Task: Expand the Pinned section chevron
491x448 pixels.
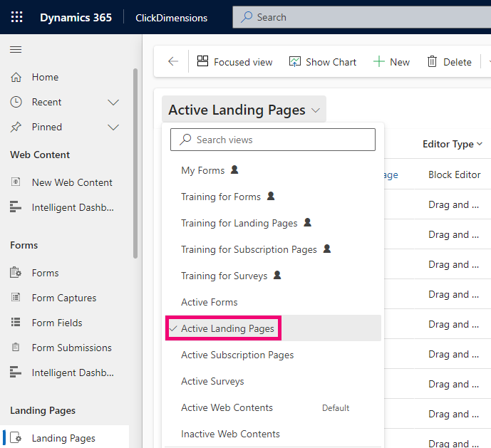Action: (113, 127)
